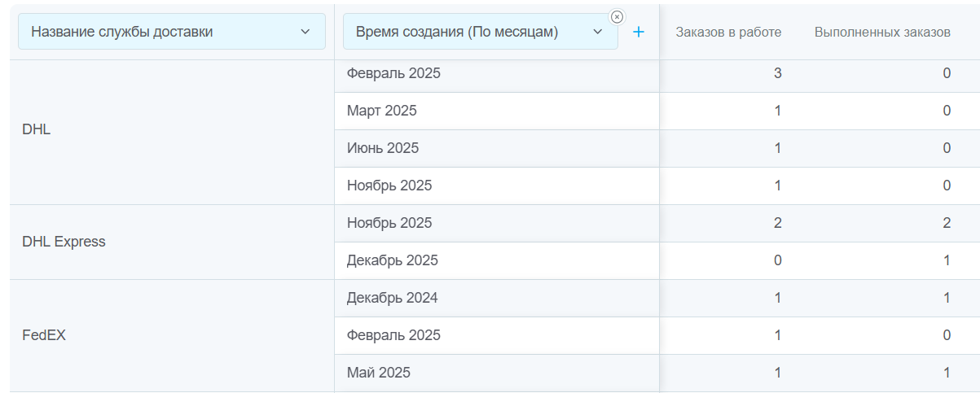This screenshot has width=980, height=393.
Task: Select "Ноябрь 2025" in the DHL group
Action: tap(389, 186)
